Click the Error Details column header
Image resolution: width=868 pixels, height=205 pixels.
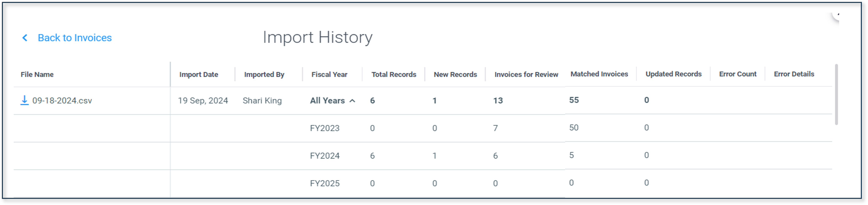[794, 74]
